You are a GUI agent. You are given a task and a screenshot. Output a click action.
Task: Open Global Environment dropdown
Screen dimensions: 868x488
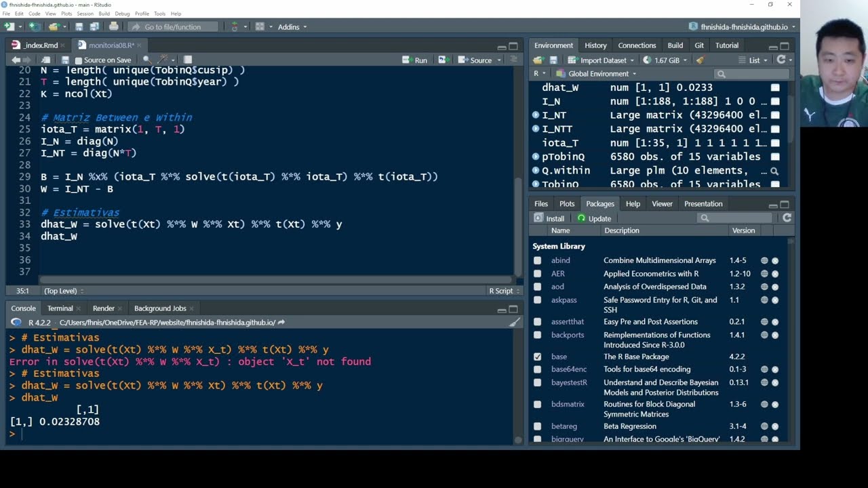coord(596,73)
